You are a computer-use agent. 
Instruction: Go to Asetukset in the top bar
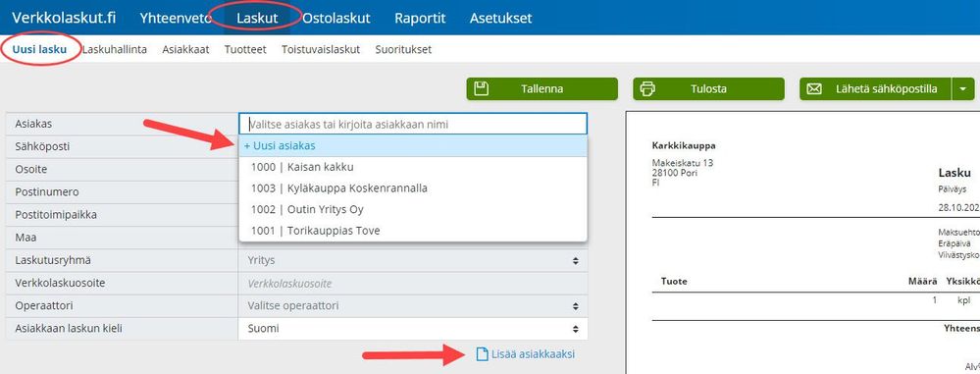point(500,18)
